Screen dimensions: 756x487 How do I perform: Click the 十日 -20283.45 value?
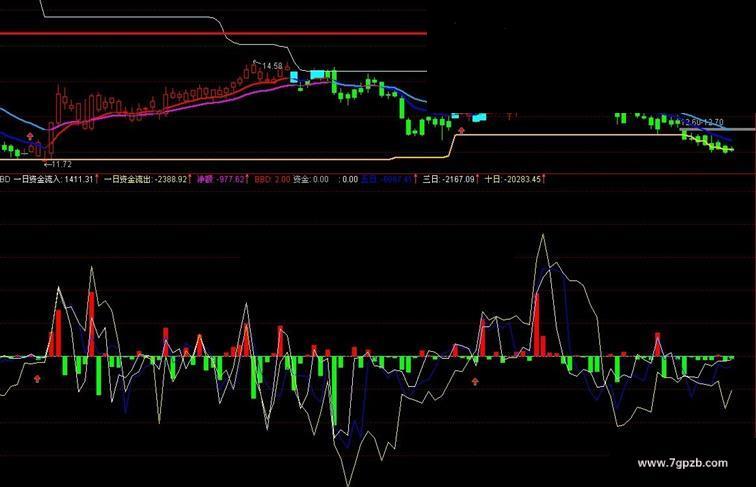point(513,179)
